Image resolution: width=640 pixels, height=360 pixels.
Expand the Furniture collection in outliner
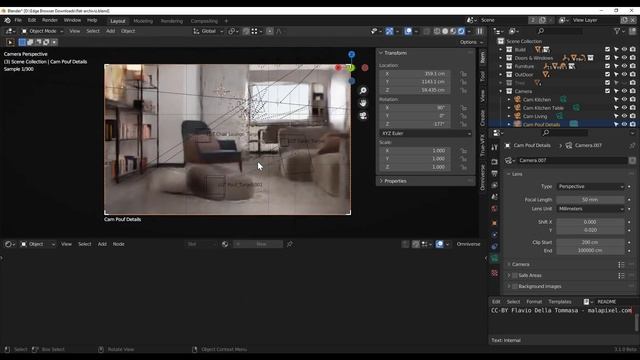[x=501, y=66]
